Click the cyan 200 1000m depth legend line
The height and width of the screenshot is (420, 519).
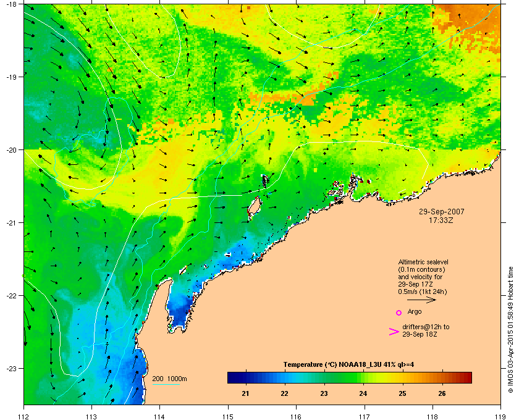166,385
